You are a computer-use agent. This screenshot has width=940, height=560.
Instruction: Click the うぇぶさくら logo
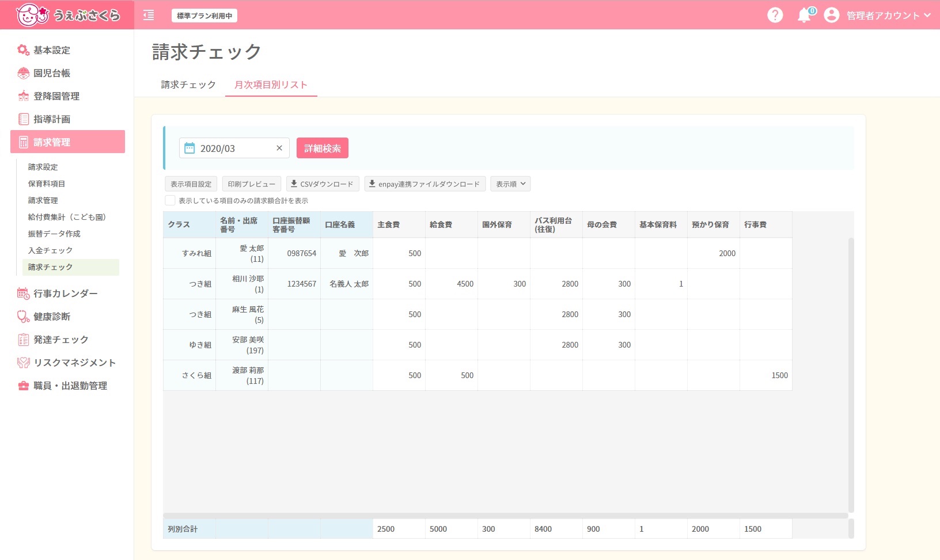pos(68,15)
